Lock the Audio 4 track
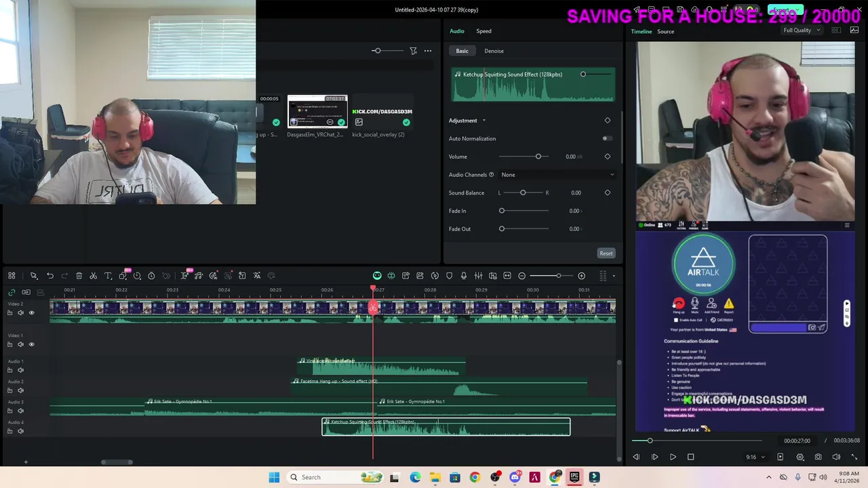 point(9,431)
